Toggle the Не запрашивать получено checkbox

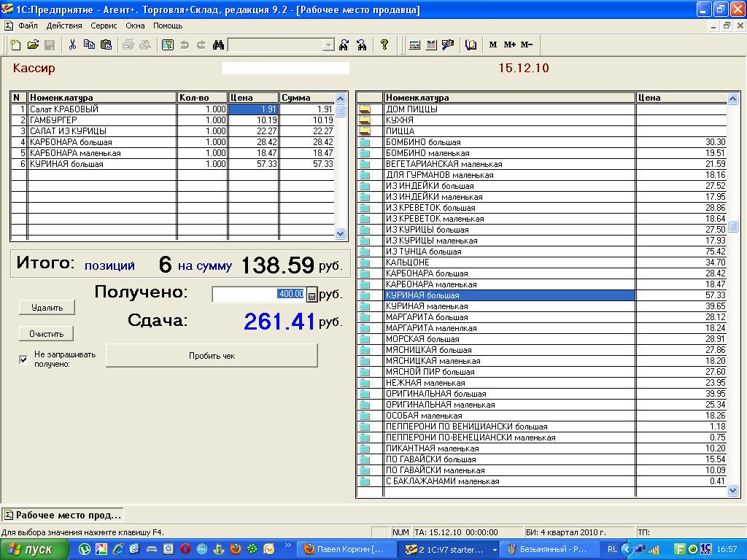[x=23, y=359]
